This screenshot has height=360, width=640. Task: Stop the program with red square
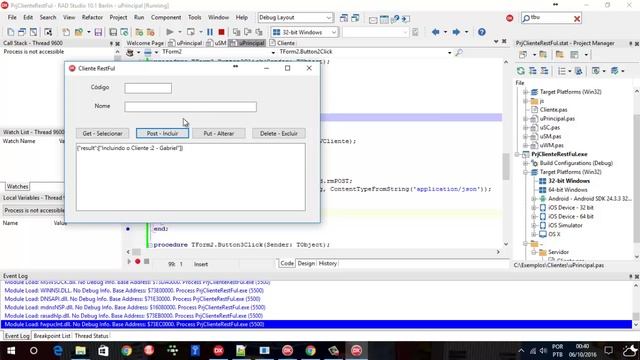tap(221, 32)
